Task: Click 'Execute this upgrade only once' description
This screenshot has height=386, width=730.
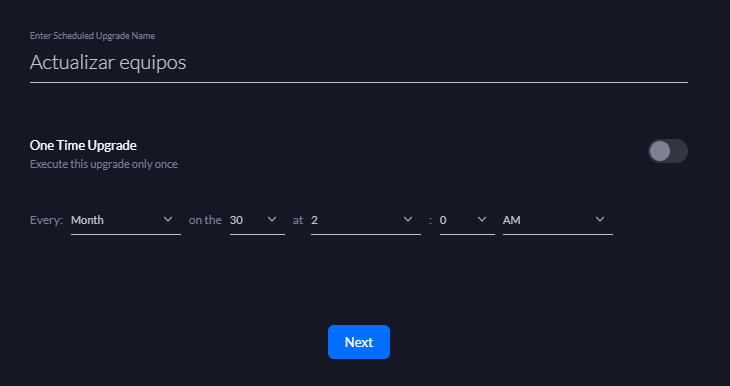Action: 103,164
